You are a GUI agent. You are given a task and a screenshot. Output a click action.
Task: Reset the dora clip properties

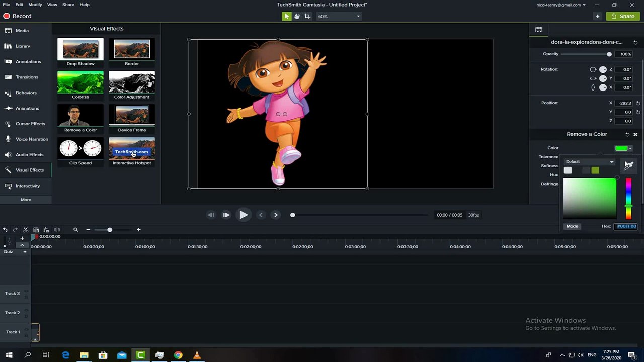tap(636, 43)
